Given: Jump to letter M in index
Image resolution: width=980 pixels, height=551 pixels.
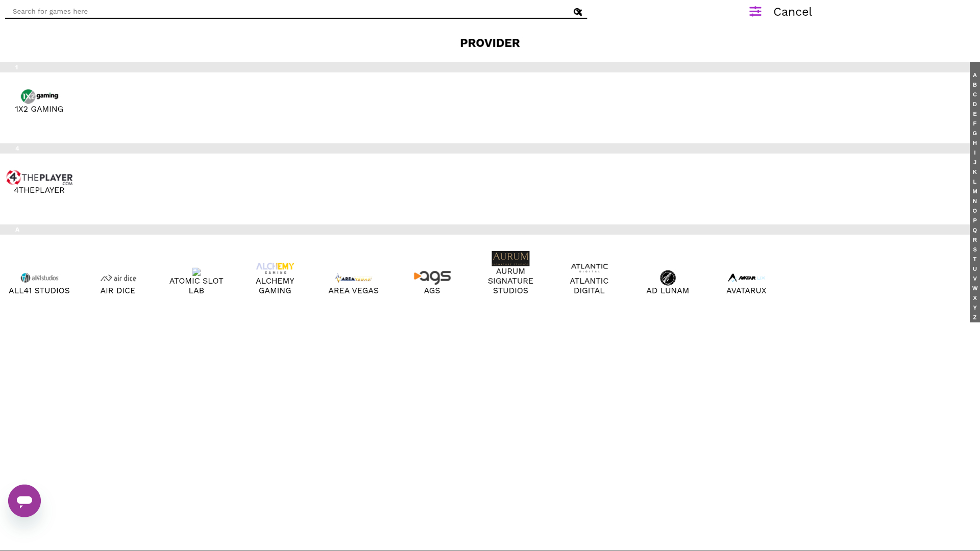Looking at the screenshot, I should (x=975, y=191).
